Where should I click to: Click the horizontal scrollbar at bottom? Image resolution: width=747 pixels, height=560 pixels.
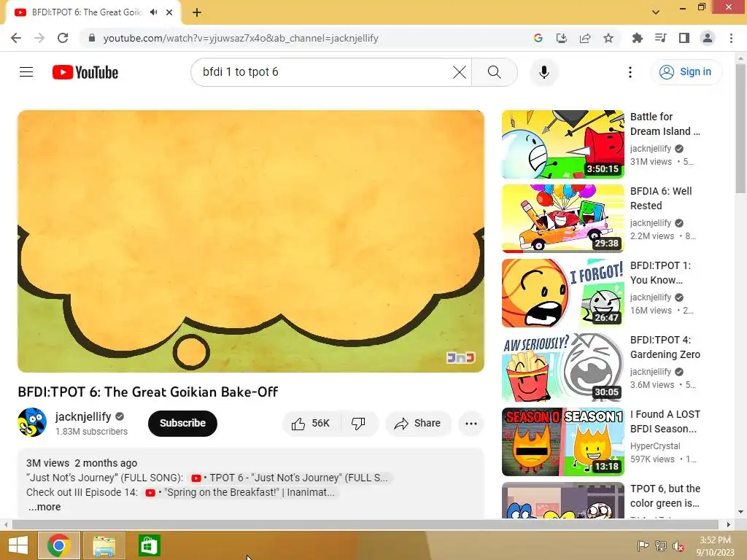click(x=365, y=524)
